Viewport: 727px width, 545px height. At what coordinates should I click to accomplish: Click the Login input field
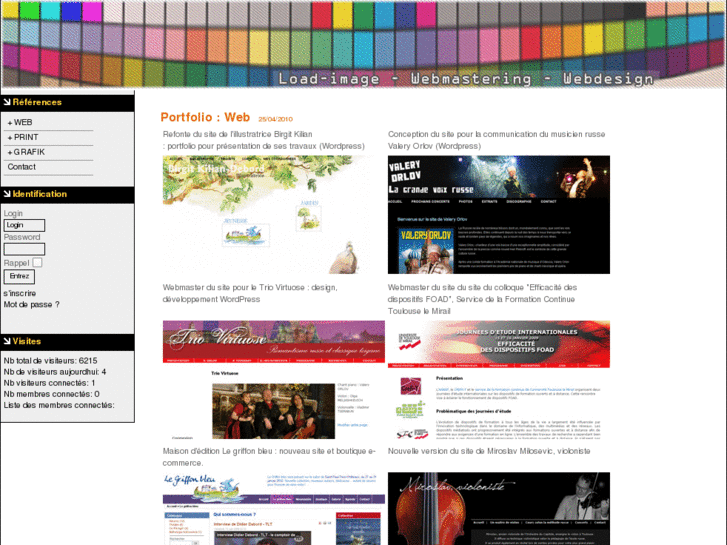[x=25, y=225]
